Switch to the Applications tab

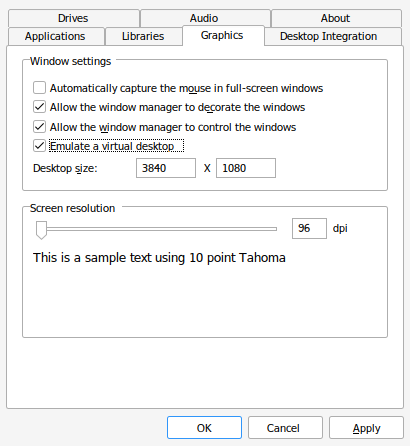click(55, 36)
